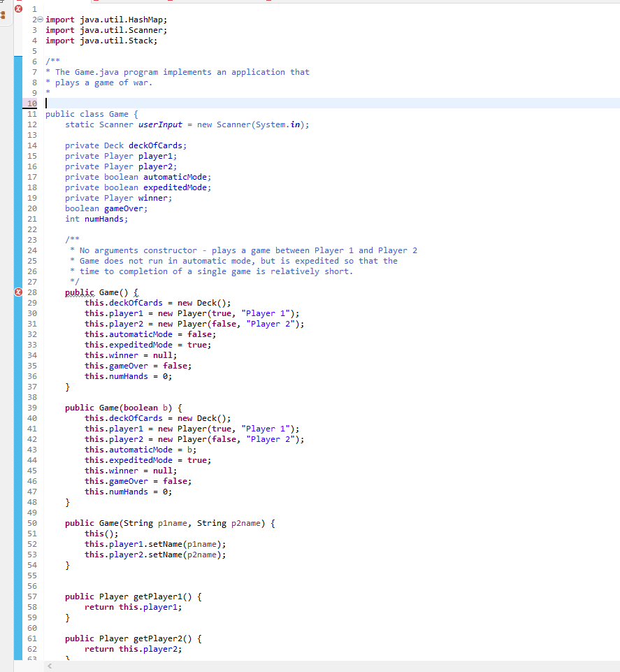Click the italic 'userInput' Scanner field
Screen dimensions: 620x672
[x=160, y=124]
